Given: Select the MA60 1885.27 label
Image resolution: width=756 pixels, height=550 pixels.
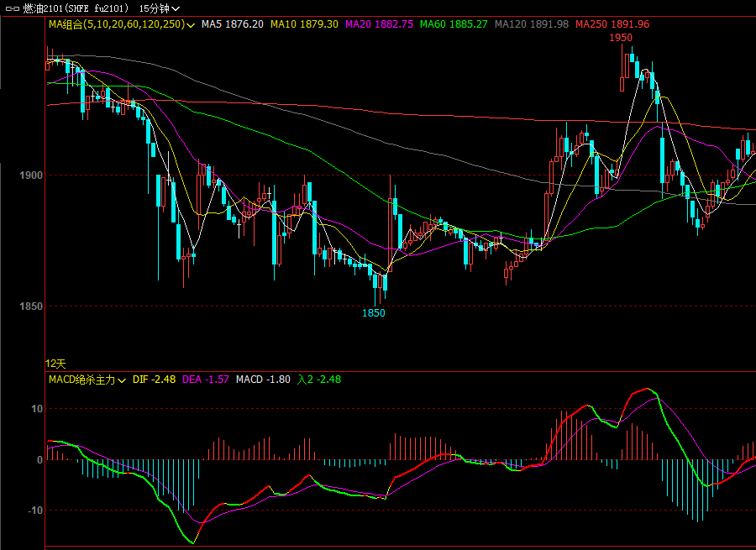Looking at the screenshot, I should 454,24.
